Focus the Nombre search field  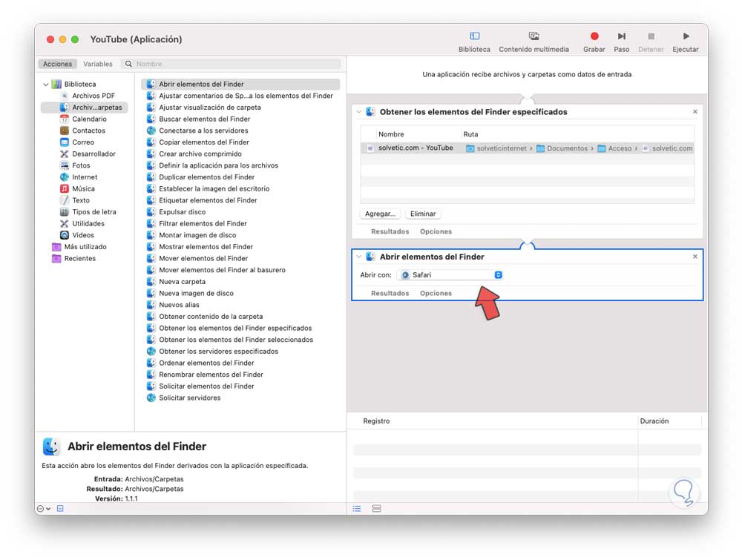pyautogui.click(x=232, y=64)
